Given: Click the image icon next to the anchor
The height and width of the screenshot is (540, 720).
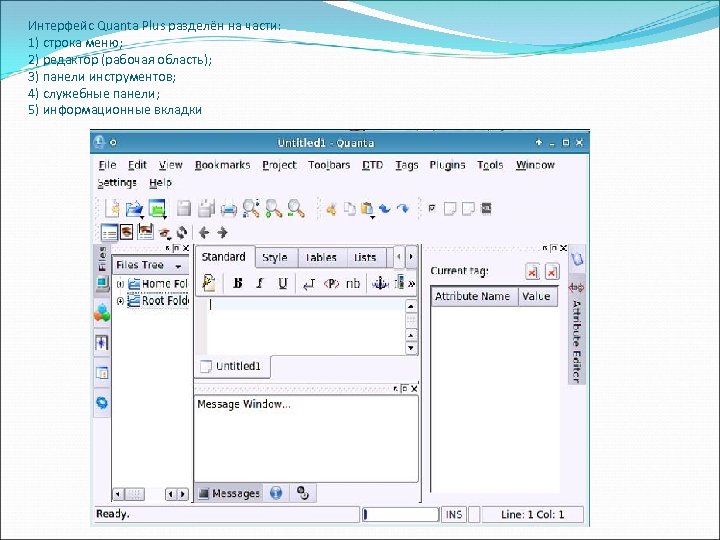Looking at the screenshot, I should pyautogui.click(x=399, y=282).
